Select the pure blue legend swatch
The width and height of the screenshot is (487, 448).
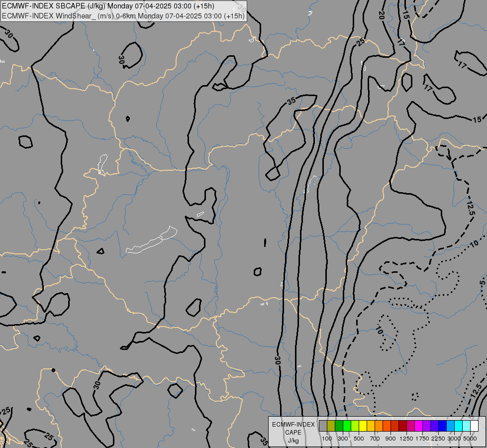[443, 426]
